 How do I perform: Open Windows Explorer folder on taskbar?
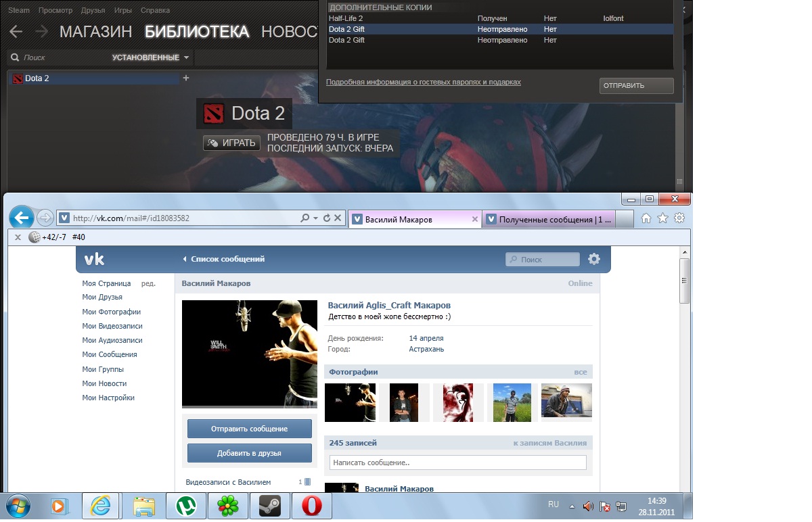(143, 505)
